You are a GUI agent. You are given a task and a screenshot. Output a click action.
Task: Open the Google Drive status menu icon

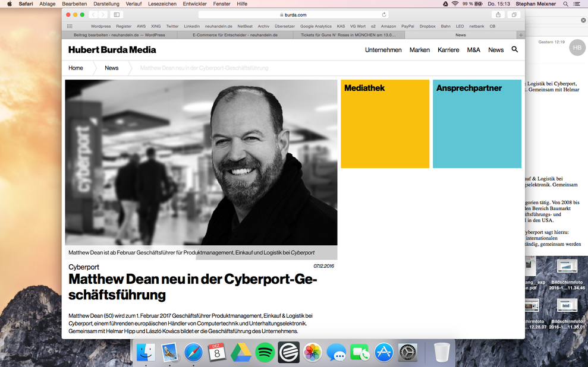pos(445,4)
